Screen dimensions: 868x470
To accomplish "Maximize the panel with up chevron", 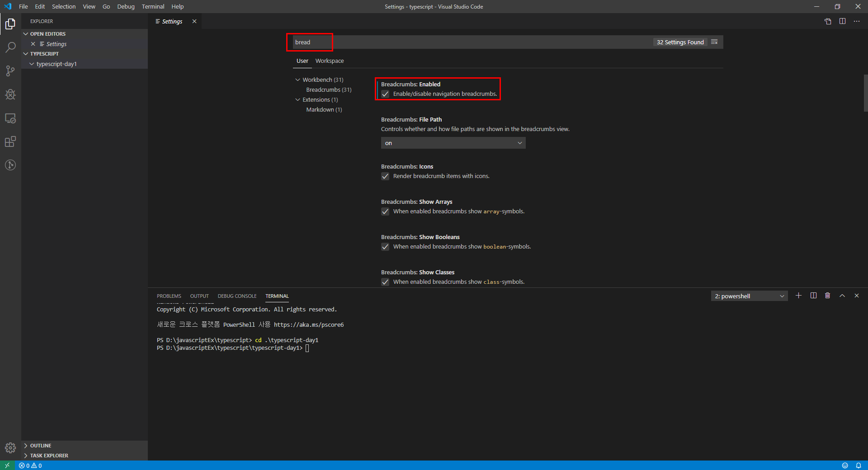I will coord(842,296).
